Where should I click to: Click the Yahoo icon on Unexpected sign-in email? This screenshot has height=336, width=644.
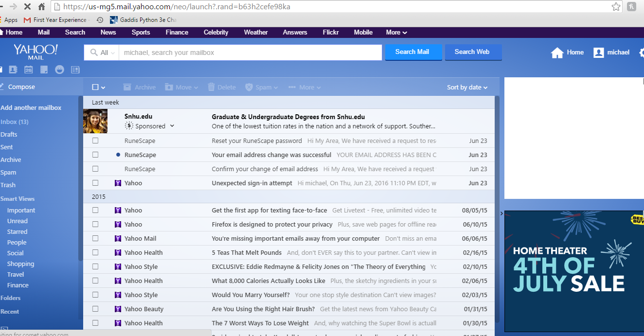pos(118,183)
